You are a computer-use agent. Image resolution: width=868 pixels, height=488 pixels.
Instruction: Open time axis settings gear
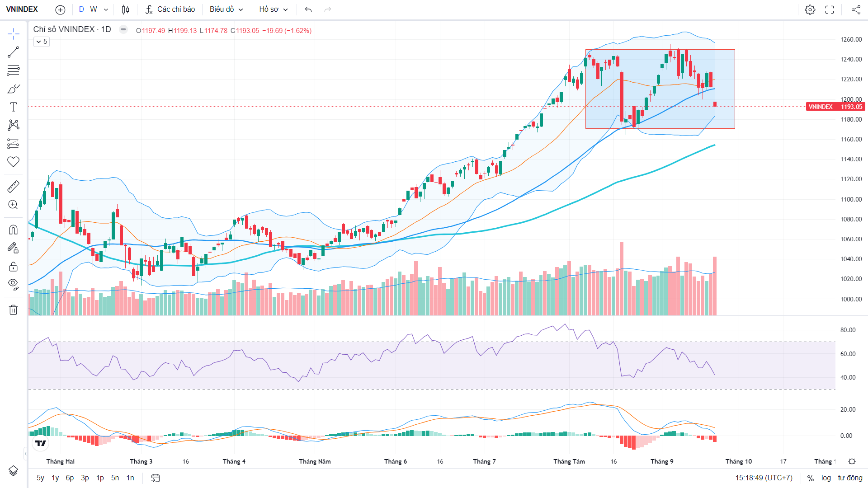point(852,461)
